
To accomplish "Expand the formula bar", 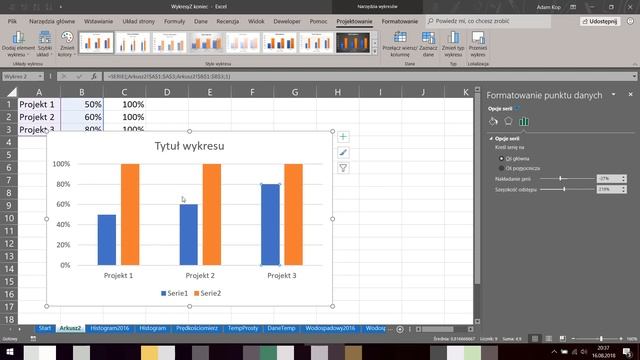I will pos(634,76).
